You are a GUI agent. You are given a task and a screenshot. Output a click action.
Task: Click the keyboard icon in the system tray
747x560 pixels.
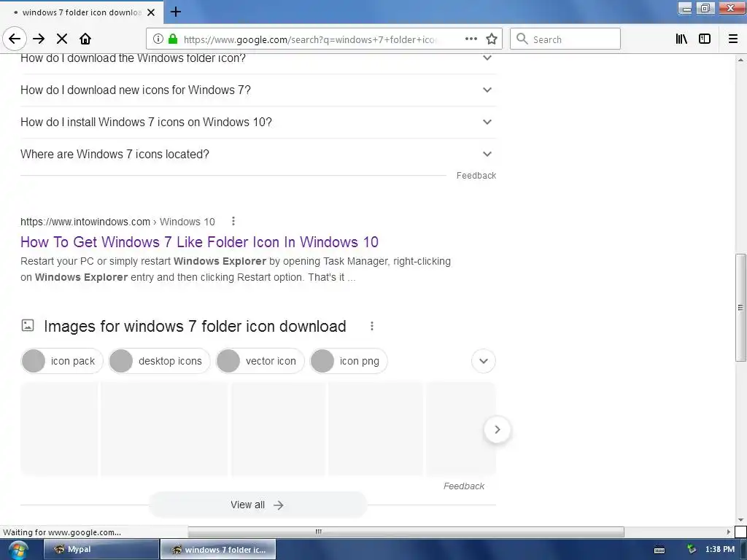tap(659, 550)
